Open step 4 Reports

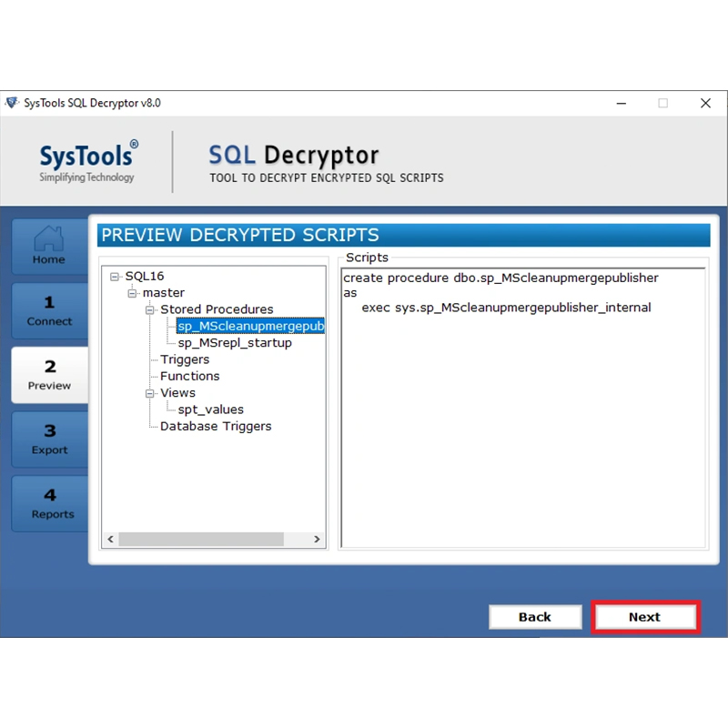49,503
